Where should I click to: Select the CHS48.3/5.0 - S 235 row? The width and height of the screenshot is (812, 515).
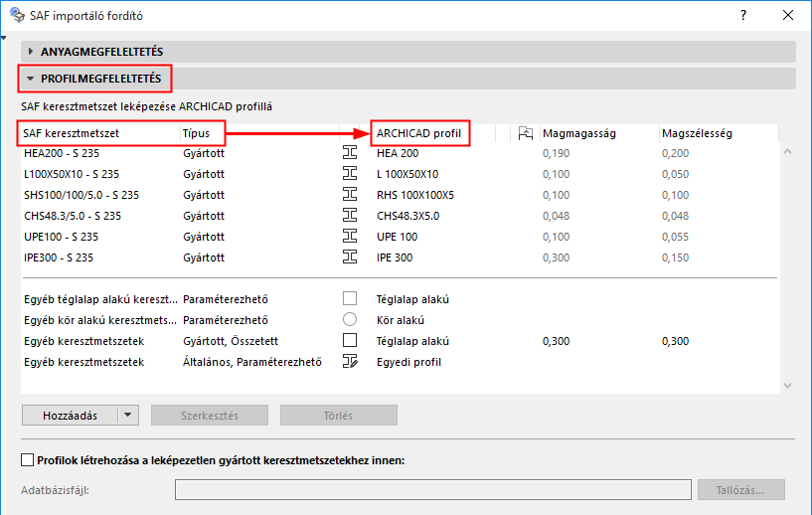tap(400, 216)
